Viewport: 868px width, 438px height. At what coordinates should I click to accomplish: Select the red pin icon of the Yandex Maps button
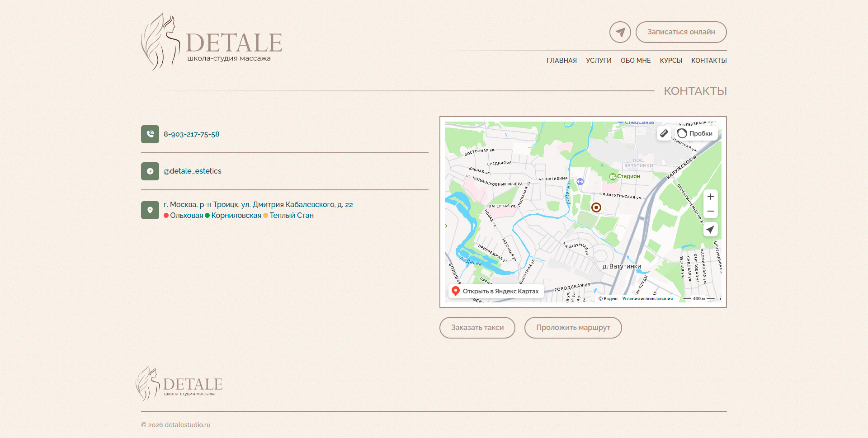point(456,291)
